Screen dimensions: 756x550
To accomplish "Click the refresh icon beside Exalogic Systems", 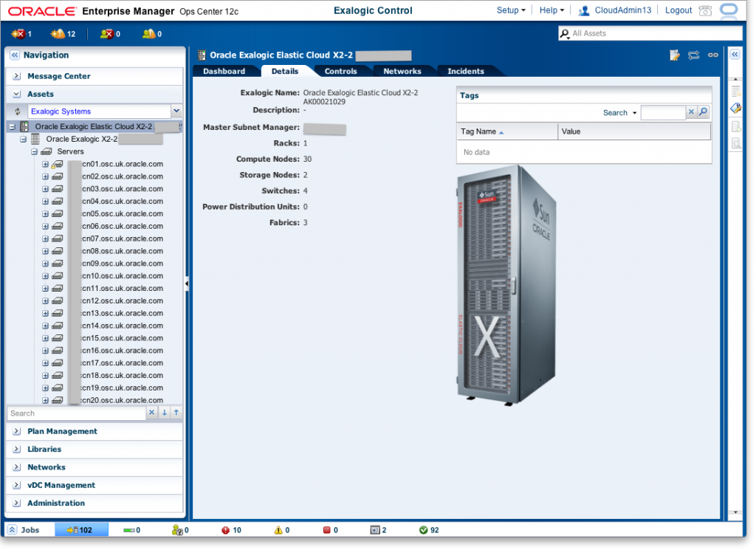I will [x=18, y=111].
